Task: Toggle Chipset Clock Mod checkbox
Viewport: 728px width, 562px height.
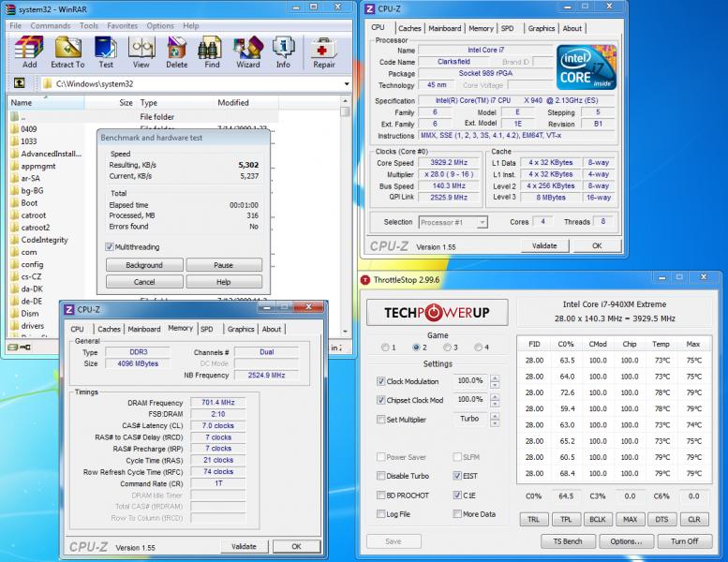Action: pos(380,400)
